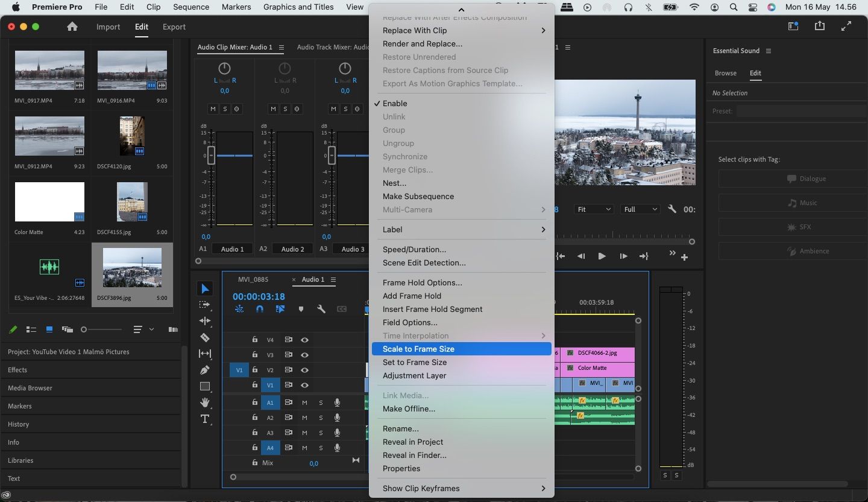The width and height of the screenshot is (868, 502).
Task: Select the Hand tool
Action: 205,402
